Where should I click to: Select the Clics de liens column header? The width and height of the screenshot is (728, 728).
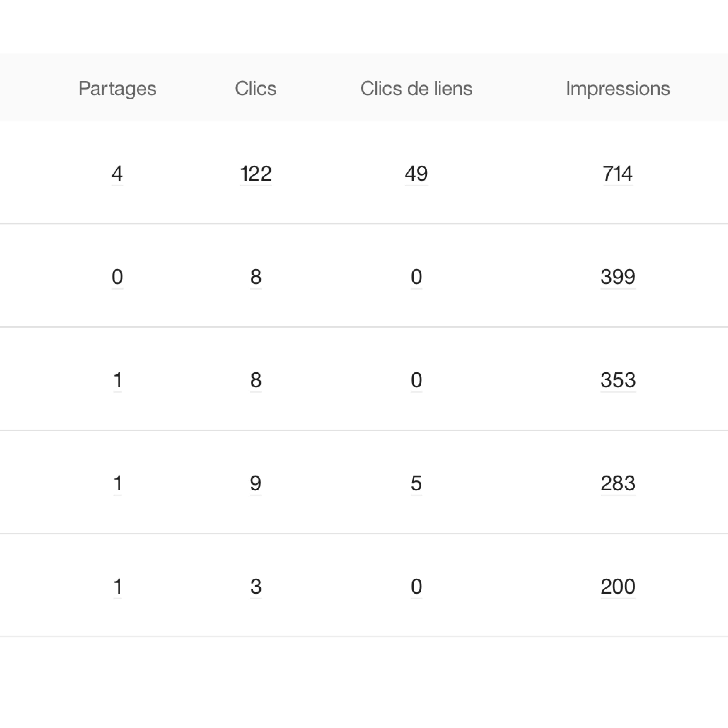click(416, 89)
